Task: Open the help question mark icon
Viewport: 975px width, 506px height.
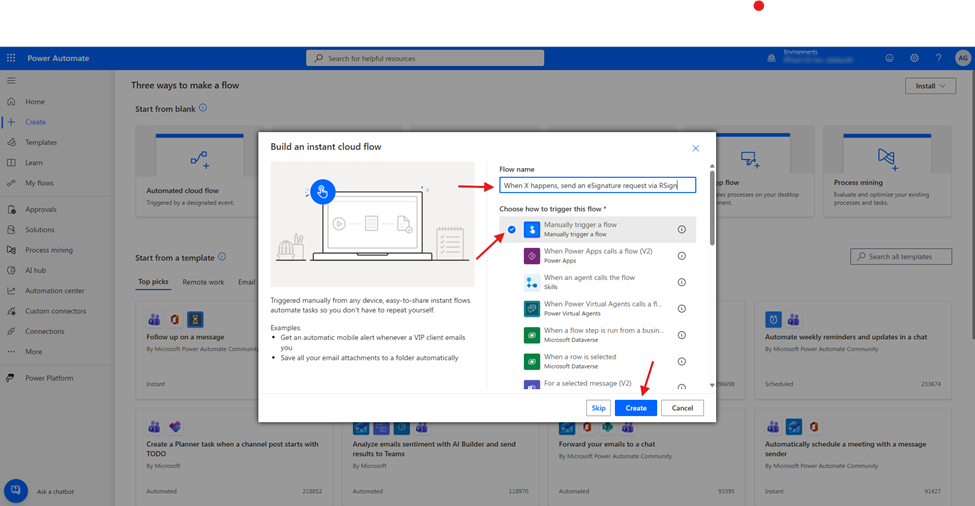Action: click(x=938, y=58)
